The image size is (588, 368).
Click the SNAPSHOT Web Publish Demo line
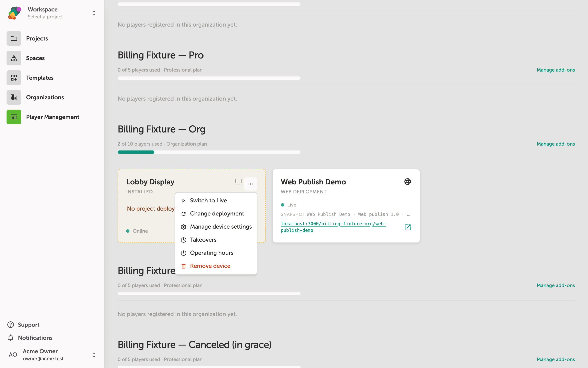(345, 214)
